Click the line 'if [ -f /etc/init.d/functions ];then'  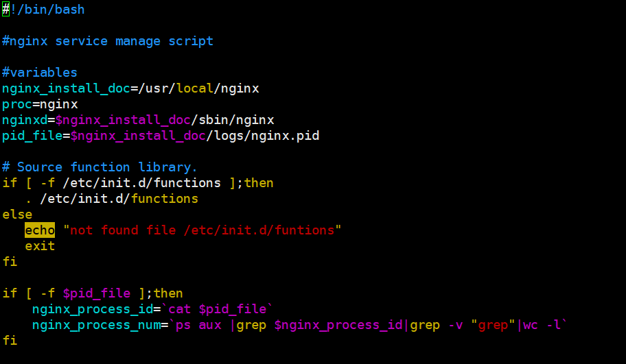coord(138,183)
